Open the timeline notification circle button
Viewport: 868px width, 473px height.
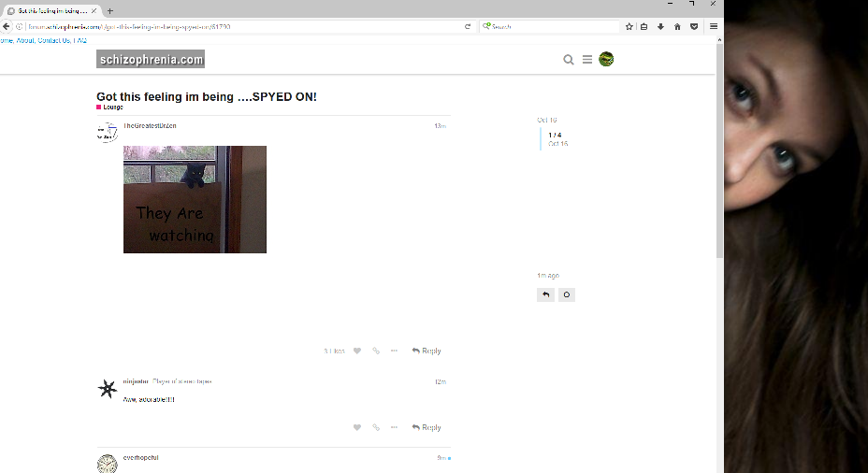coord(566,294)
